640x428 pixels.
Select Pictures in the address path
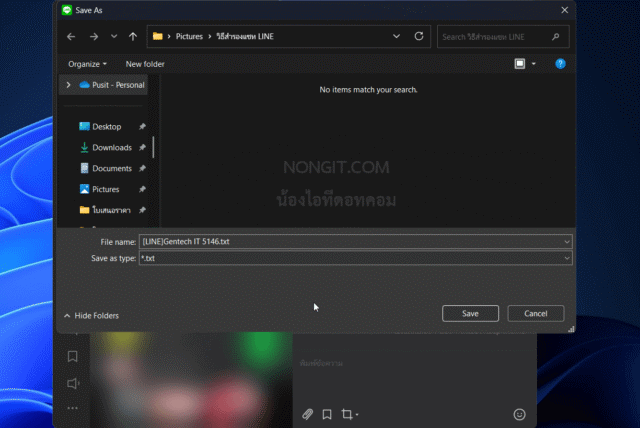tap(189, 36)
